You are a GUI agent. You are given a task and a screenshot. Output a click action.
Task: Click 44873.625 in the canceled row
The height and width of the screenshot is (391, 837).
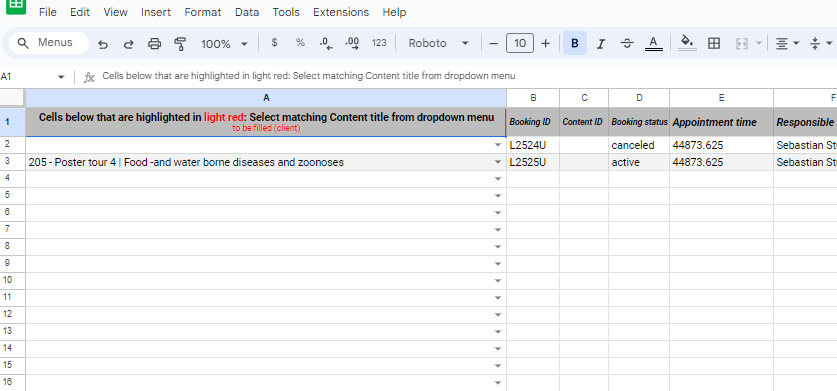(721, 145)
